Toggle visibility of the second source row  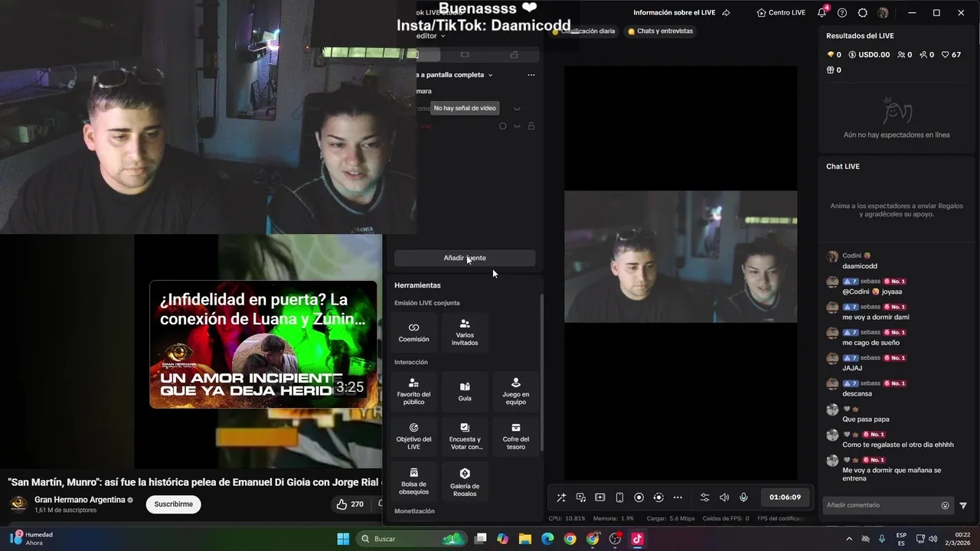(517, 126)
